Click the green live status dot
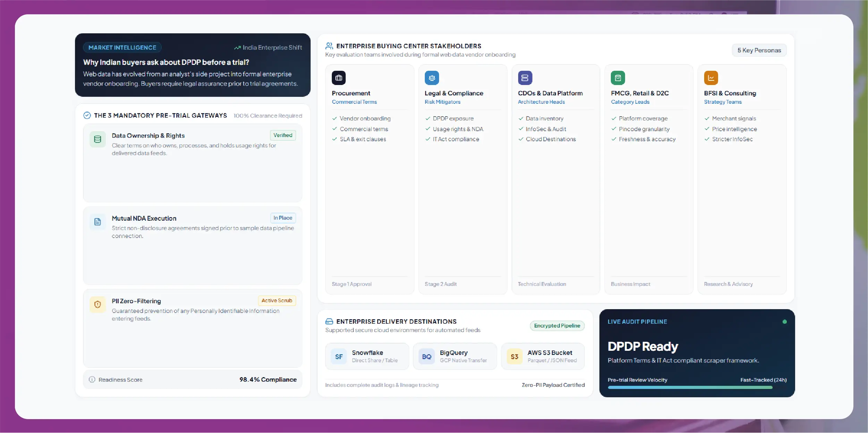 [784, 322]
